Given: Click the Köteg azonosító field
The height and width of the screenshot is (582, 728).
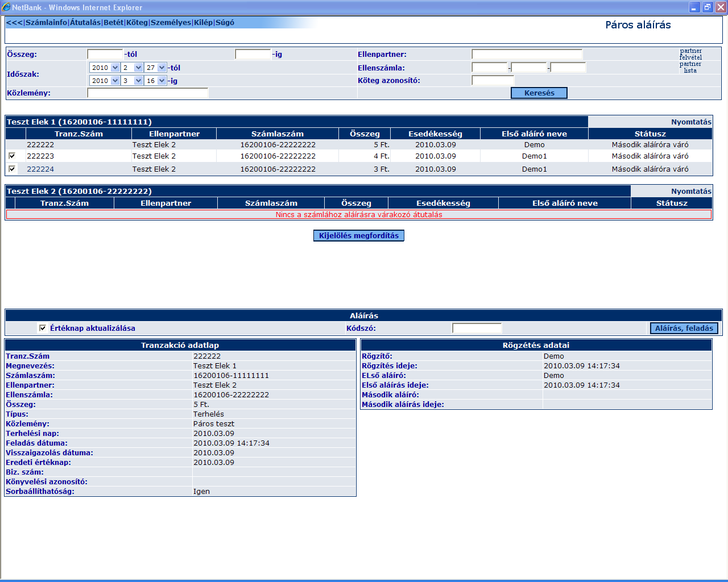Looking at the screenshot, I should (493, 80).
